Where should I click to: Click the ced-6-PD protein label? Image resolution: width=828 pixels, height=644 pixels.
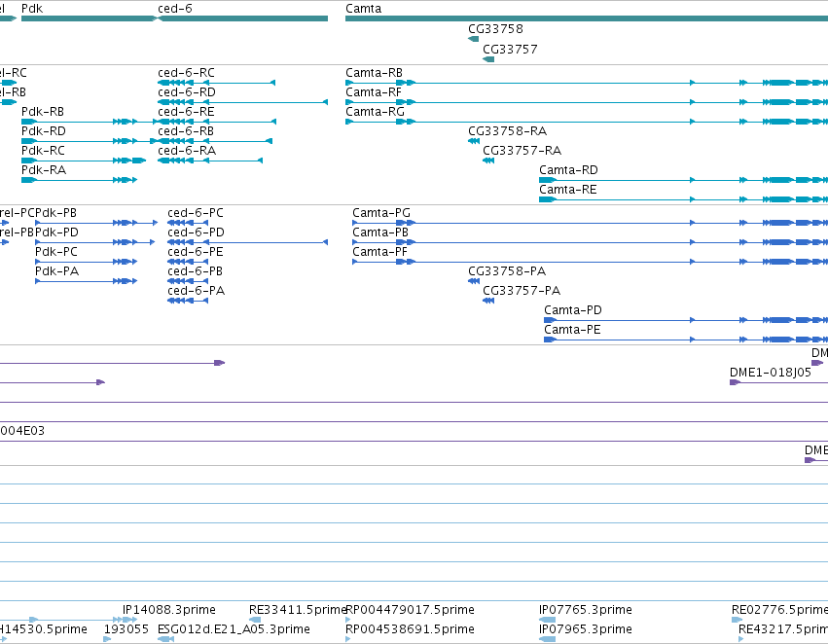196,233
